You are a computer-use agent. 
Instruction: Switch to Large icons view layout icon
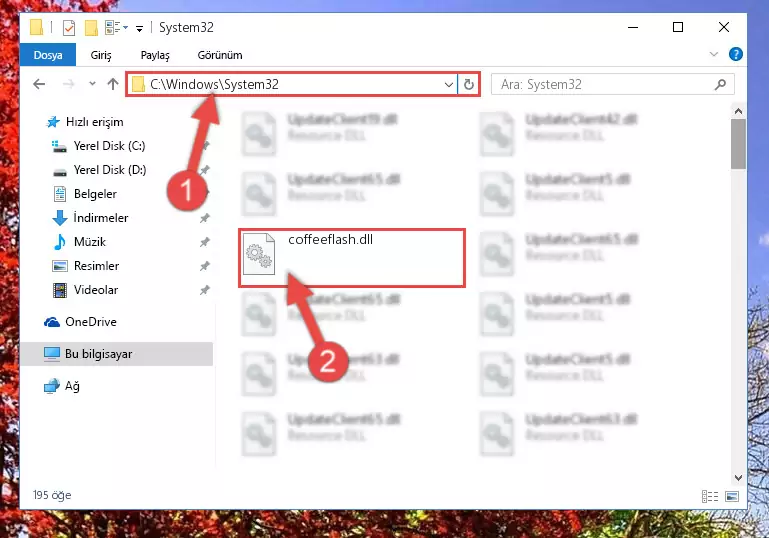pos(732,496)
